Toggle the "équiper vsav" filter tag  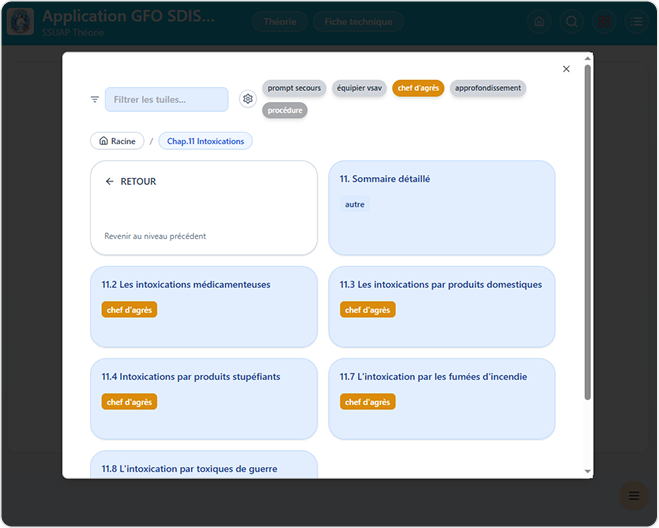(359, 88)
